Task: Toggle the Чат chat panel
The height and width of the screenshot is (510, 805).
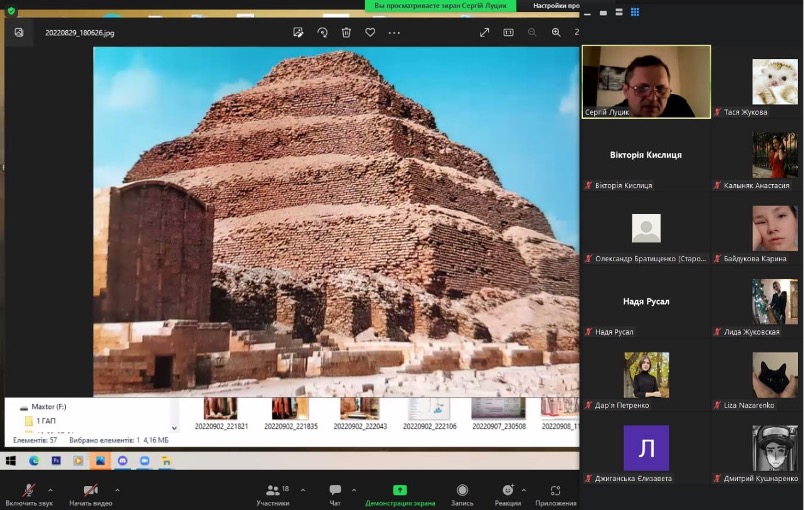Action: coord(335,495)
